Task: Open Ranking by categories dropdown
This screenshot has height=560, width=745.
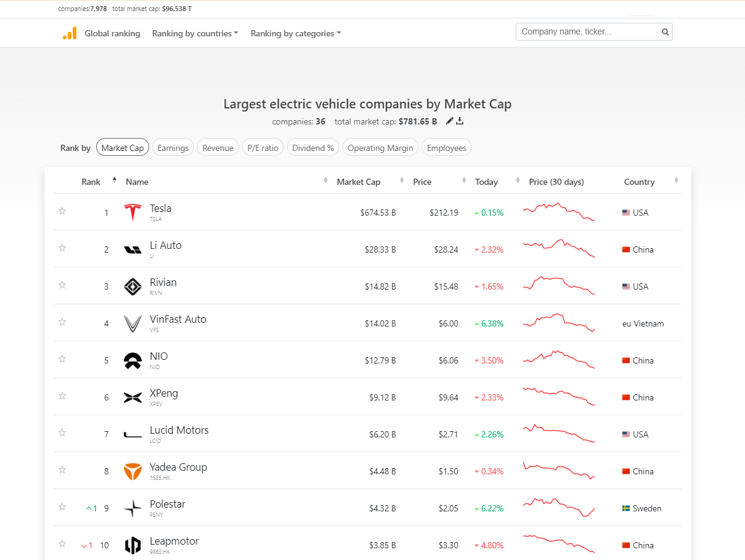Action: tap(296, 33)
